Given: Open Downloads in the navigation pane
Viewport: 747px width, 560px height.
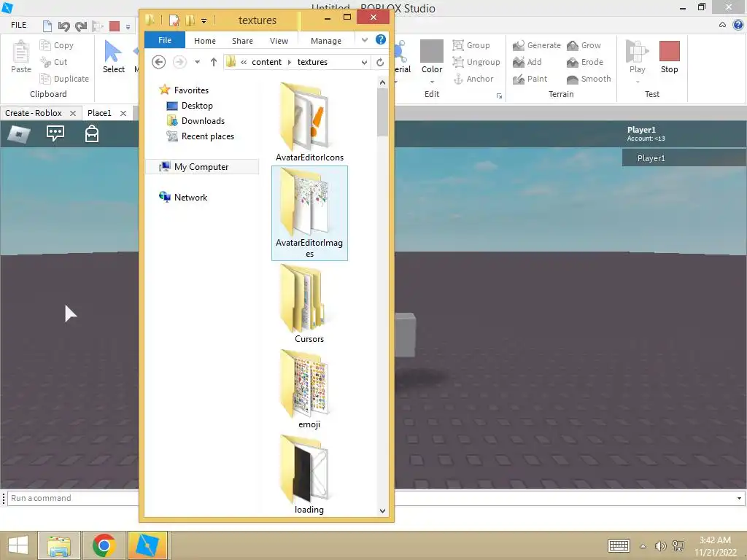Looking at the screenshot, I should click(x=196, y=121).
